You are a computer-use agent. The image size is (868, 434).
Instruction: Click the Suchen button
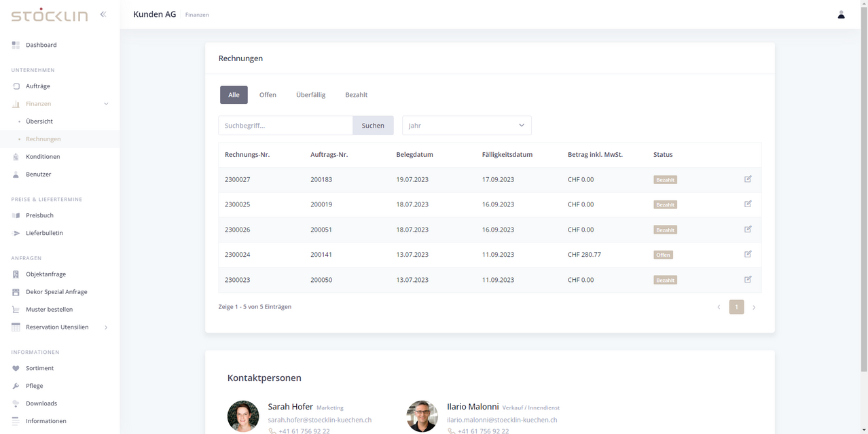tap(373, 126)
